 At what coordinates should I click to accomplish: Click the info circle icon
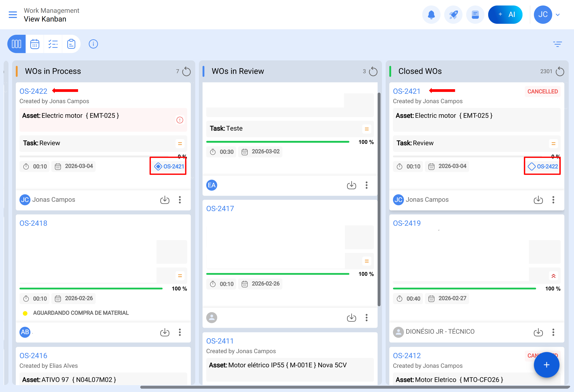93,44
